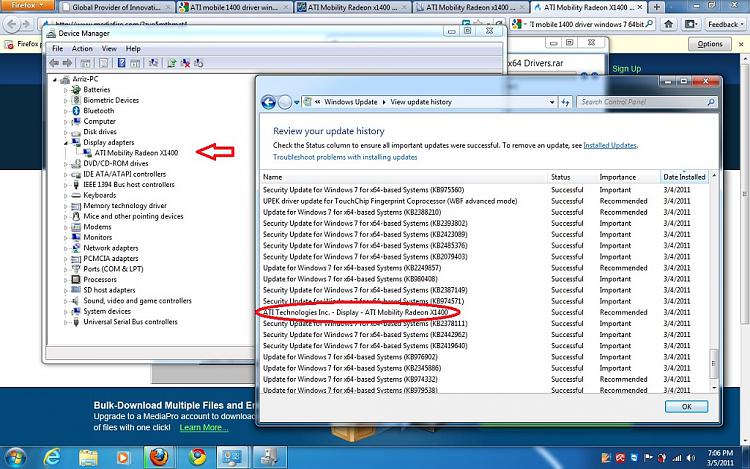The width and height of the screenshot is (750, 469).
Task: Expand Universal Serial Bus controllers
Action: [x=66, y=322]
